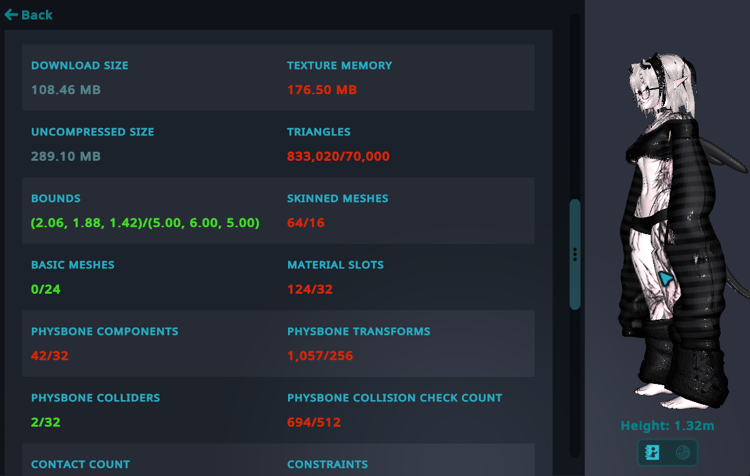Click the scrollbar handle with three dots
This screenshot has width=750, height=476.
coord(575,254)
